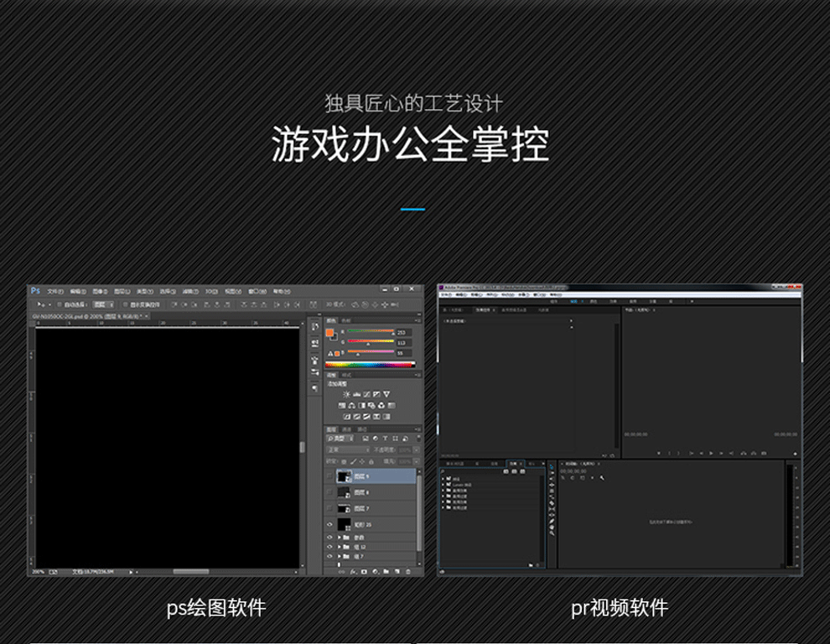Toggle the layer filtering on/off switch
Viewport: 830px width, 644px height.
418,439
